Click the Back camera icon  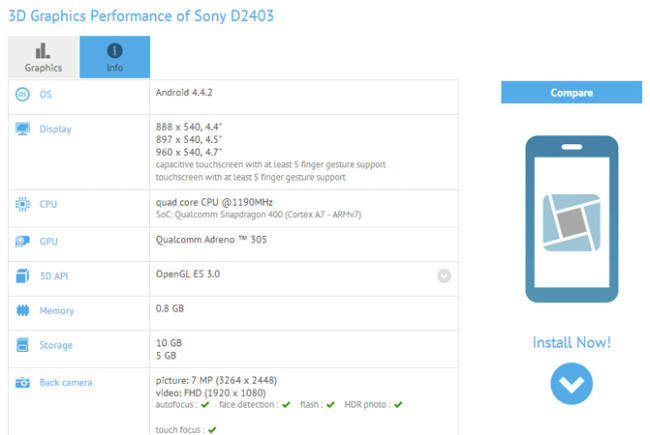click(x=22, y=382)
